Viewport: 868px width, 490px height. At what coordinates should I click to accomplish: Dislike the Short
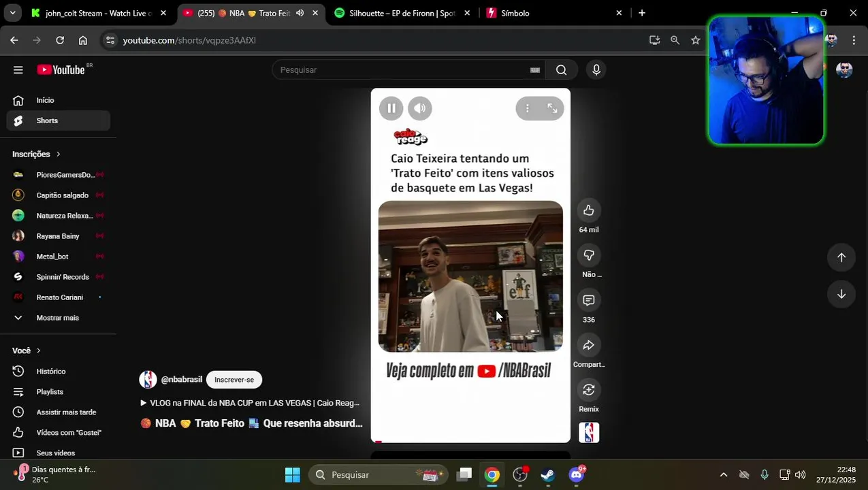point(589,255)
